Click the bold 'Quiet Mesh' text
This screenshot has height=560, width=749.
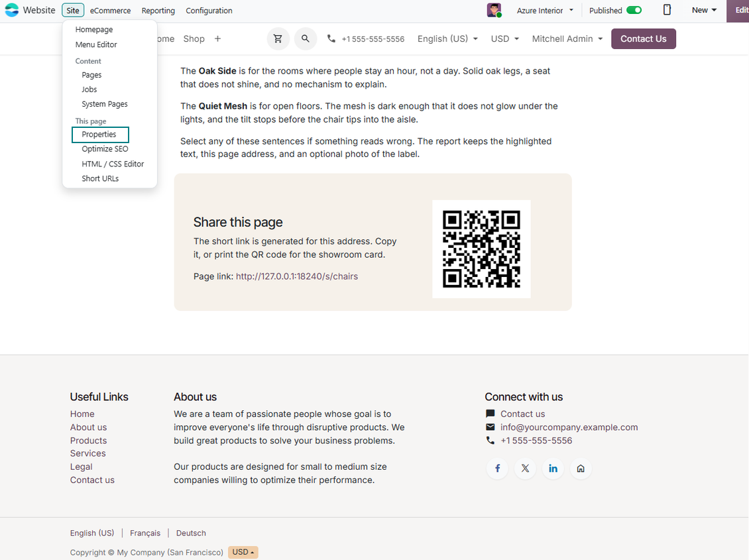click(x=223, y=106)
